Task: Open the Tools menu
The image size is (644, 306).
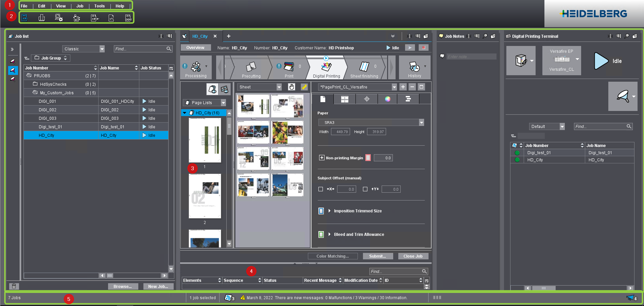Action: click(x=99, y=6)
